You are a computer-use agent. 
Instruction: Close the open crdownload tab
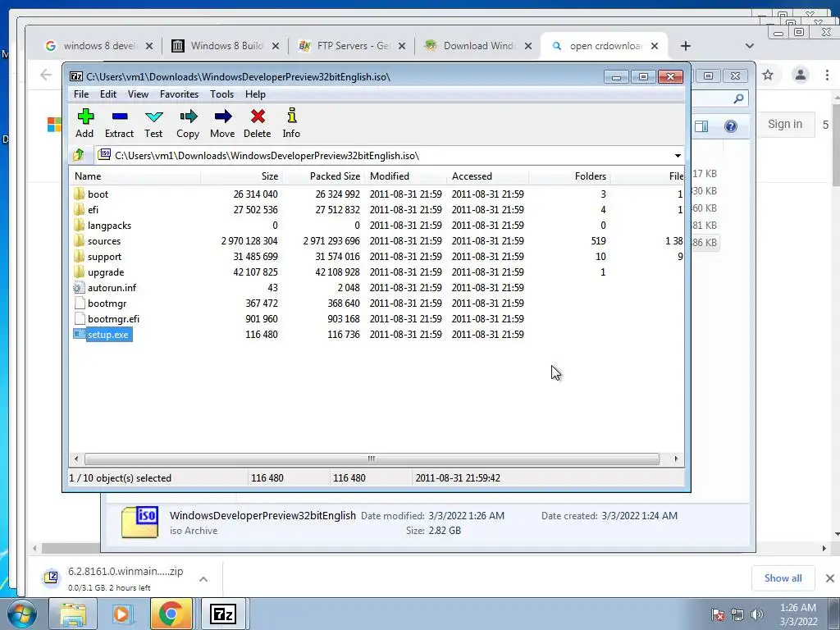[x=654, y=46]
